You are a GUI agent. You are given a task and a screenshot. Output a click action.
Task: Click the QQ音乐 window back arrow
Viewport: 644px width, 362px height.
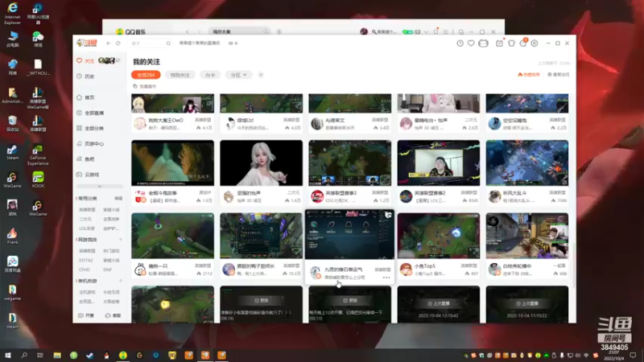coord(188,31)
